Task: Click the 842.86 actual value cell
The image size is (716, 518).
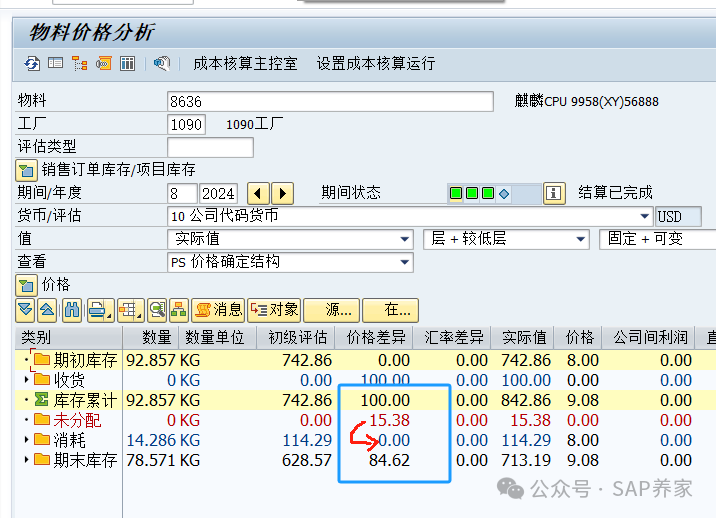Action: click(526, 400)
